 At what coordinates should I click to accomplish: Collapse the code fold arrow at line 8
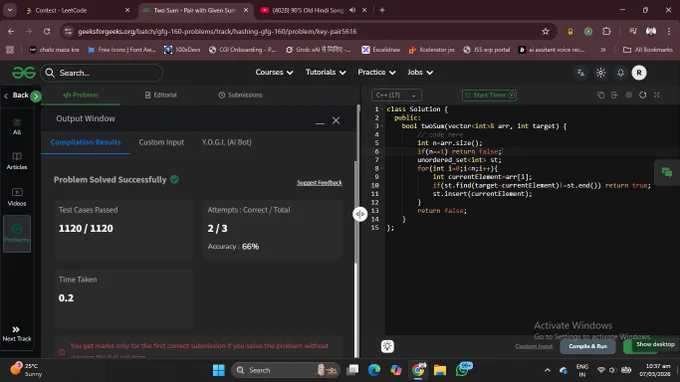[x=382, y=169]
